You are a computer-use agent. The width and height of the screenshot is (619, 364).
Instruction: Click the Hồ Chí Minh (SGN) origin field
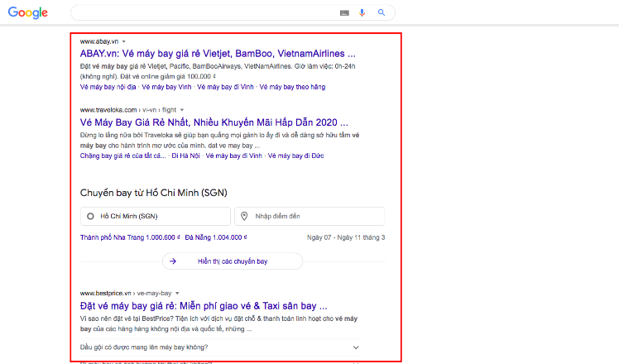155,217
